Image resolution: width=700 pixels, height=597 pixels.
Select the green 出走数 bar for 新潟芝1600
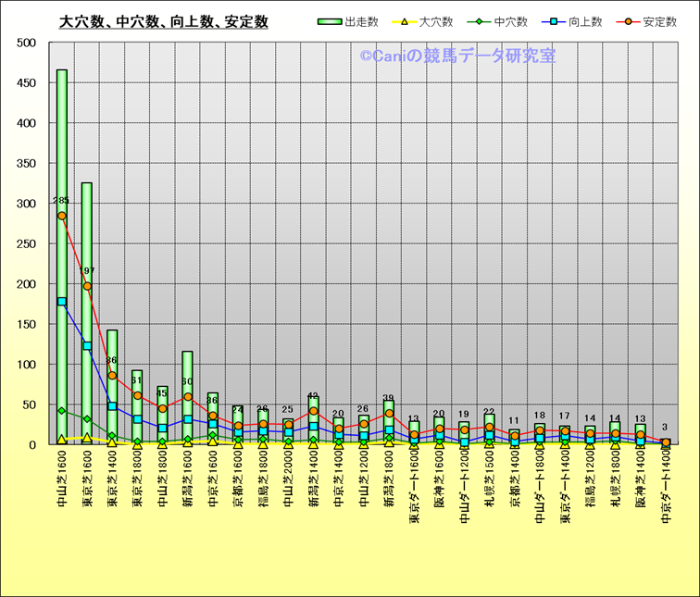[x=188, y=370]
